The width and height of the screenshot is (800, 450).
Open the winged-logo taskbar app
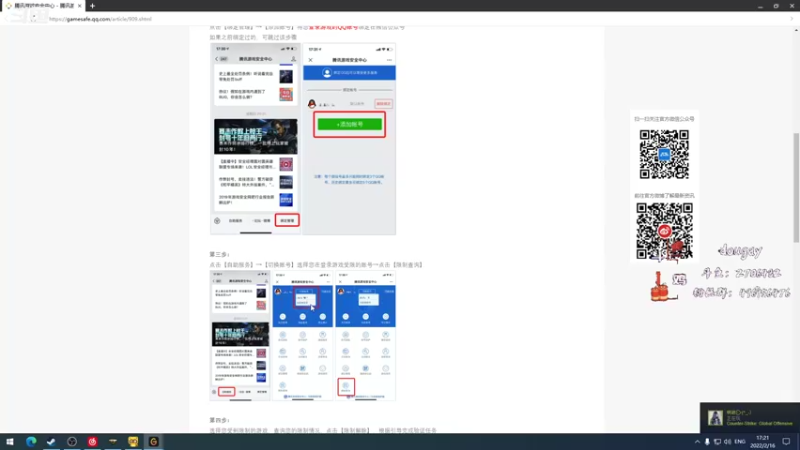tap(113, 442)
